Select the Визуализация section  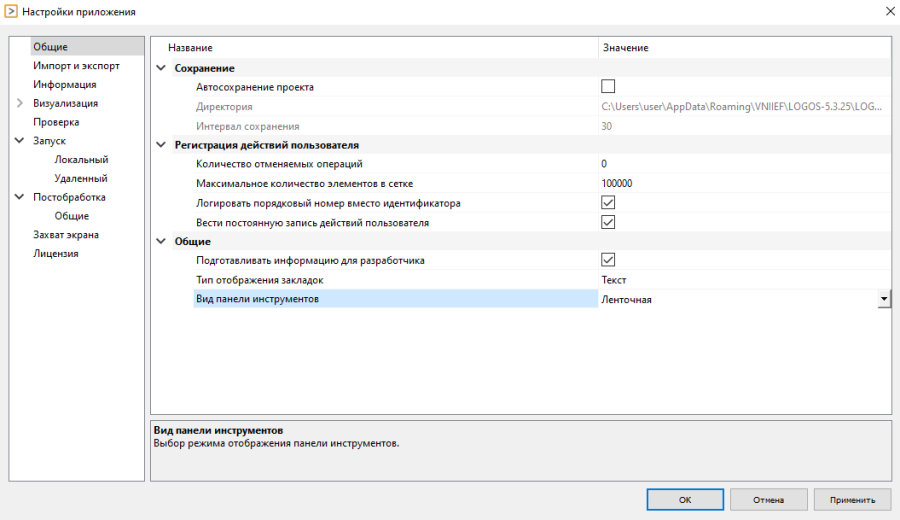pos(65,103)
